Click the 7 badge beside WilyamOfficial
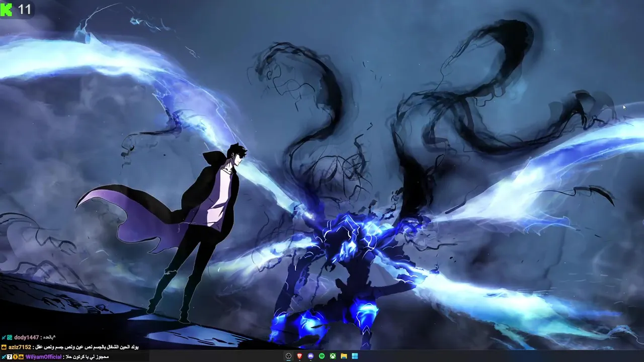 pos(10,357)
